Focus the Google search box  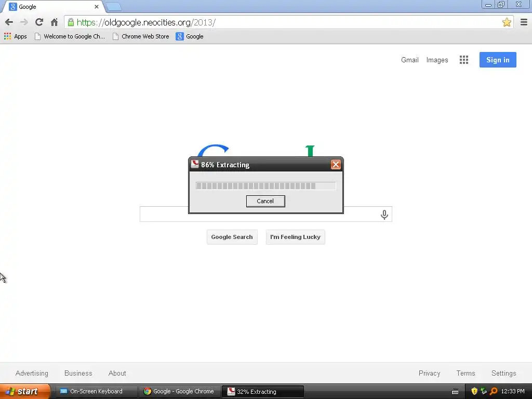coord(265,214)
